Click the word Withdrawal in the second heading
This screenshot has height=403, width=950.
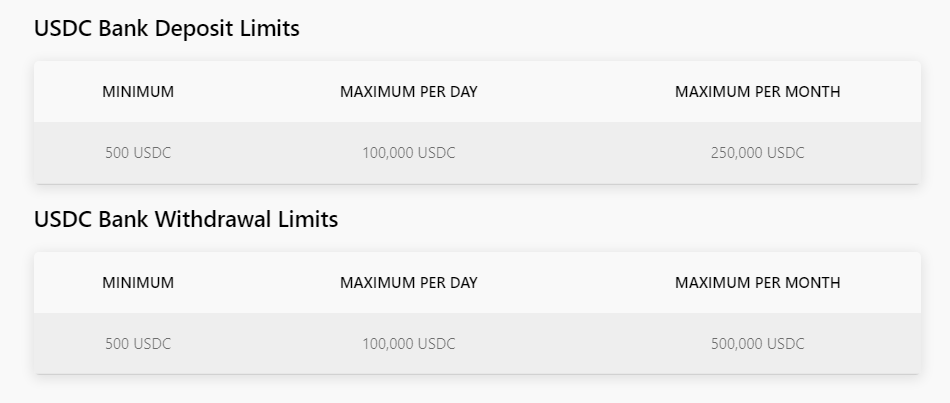(x=213, y=219)
